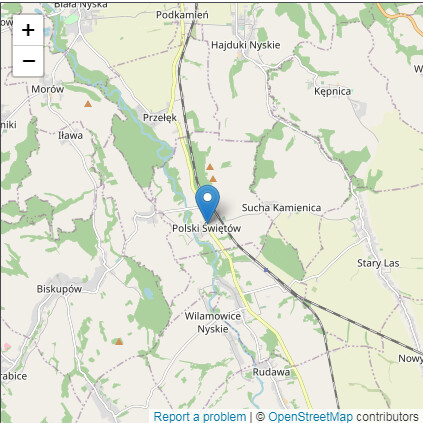The height and width of the screenshot is (423, 423).
Task: Click the peak triangle south of Biskupów
Action: (x=119, y=341)
